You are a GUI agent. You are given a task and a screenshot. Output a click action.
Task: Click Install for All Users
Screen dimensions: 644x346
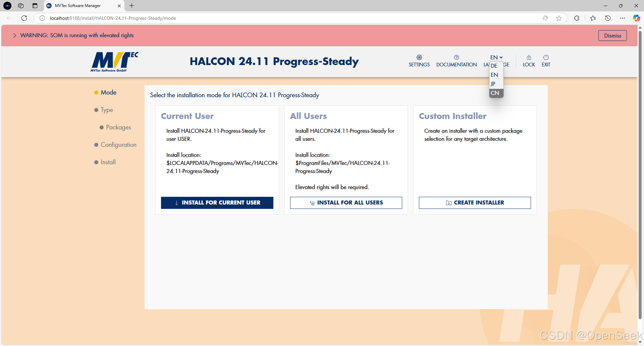[x=346, y=203]
